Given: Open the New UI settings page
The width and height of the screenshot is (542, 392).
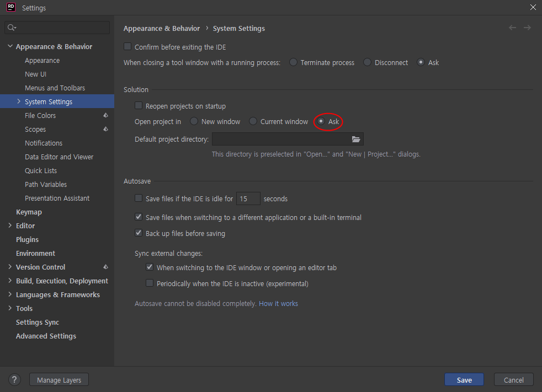Looking at the screenshot, I should coord(36,74).
